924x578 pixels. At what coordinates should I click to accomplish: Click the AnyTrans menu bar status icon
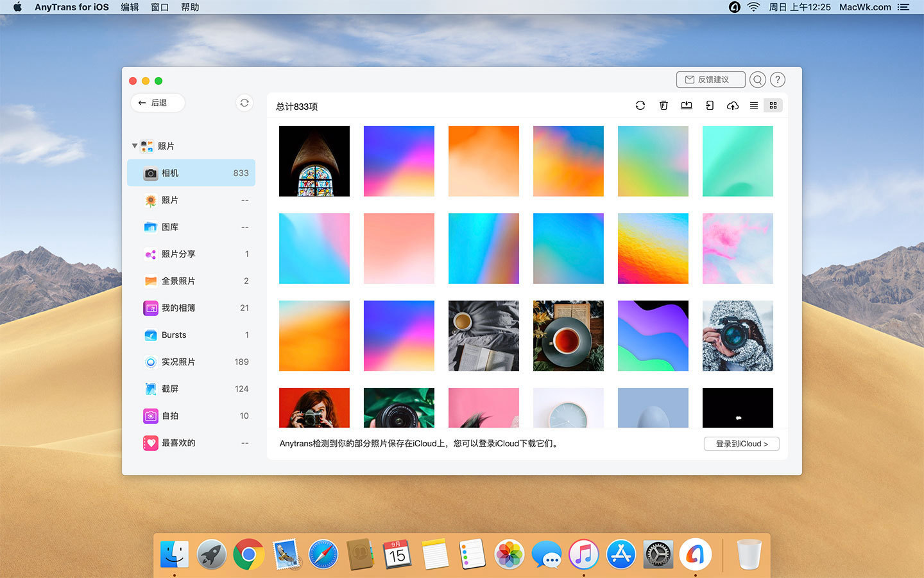tap(735, 7)
